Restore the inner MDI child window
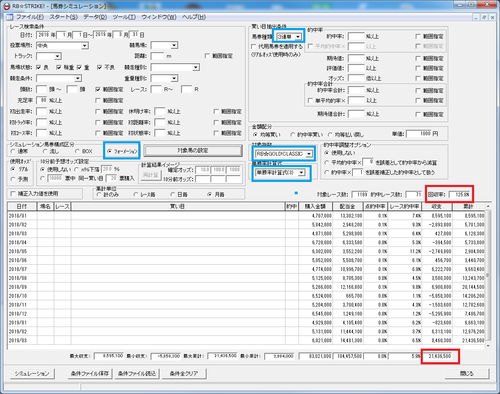 [484, 17]
